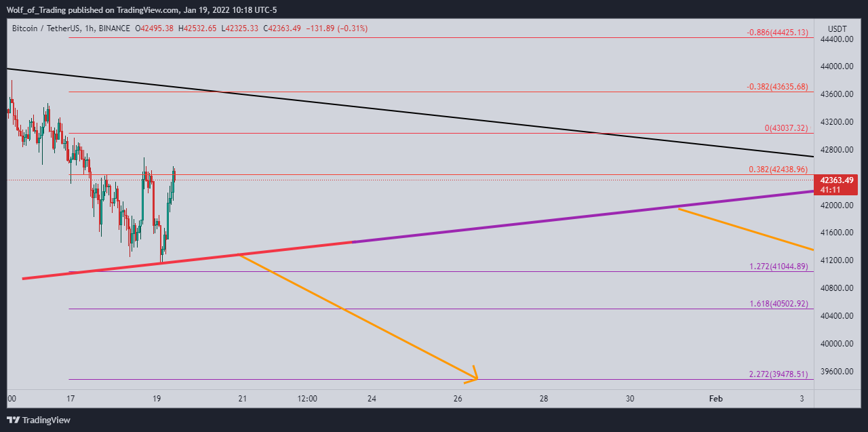Click the high price value H42532.65
Image resolution: width=868 pixels, height=432 pixels.
click(197, 28)
